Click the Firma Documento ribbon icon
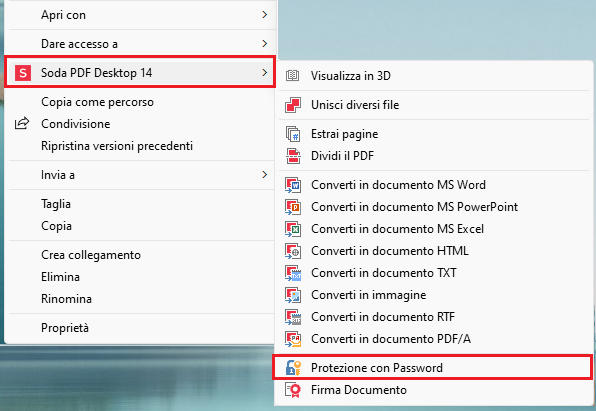The height and width of the screenshot is (411, 596). (x=293, y=390)
